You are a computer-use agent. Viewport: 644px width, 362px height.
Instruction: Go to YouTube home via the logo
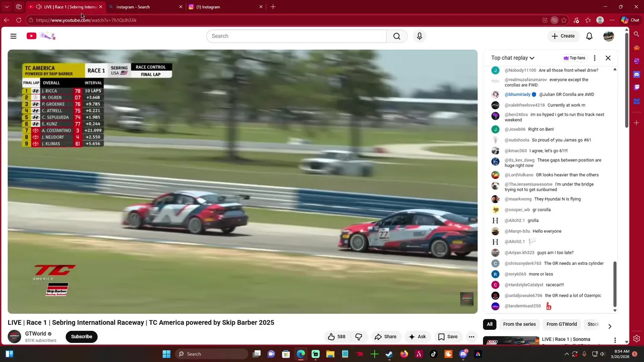click(41, 36)
